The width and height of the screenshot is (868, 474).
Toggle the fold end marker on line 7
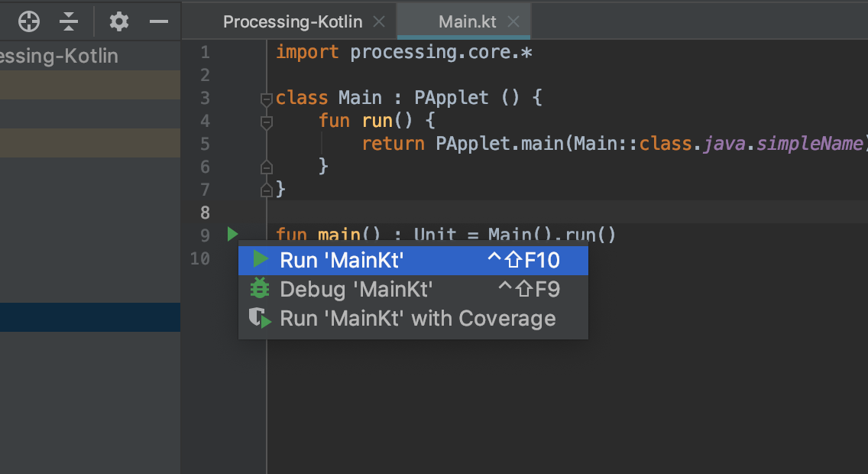pyautogui.click(x=266, y=189)
